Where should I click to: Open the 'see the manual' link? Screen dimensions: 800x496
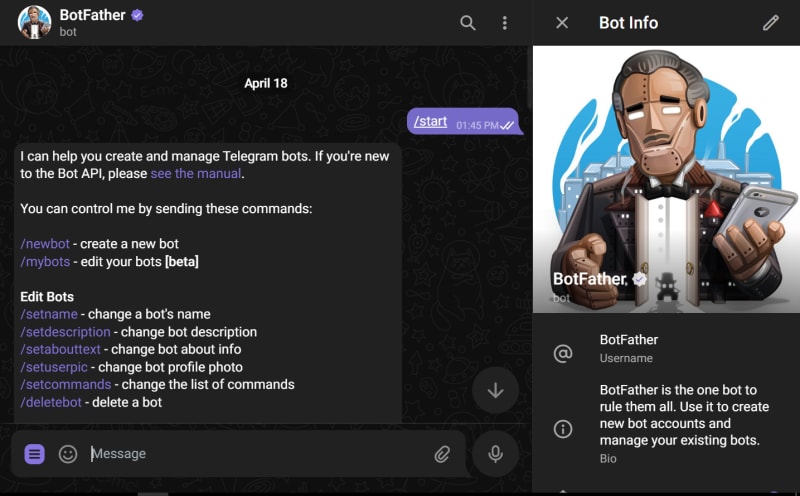coord(196,173)
